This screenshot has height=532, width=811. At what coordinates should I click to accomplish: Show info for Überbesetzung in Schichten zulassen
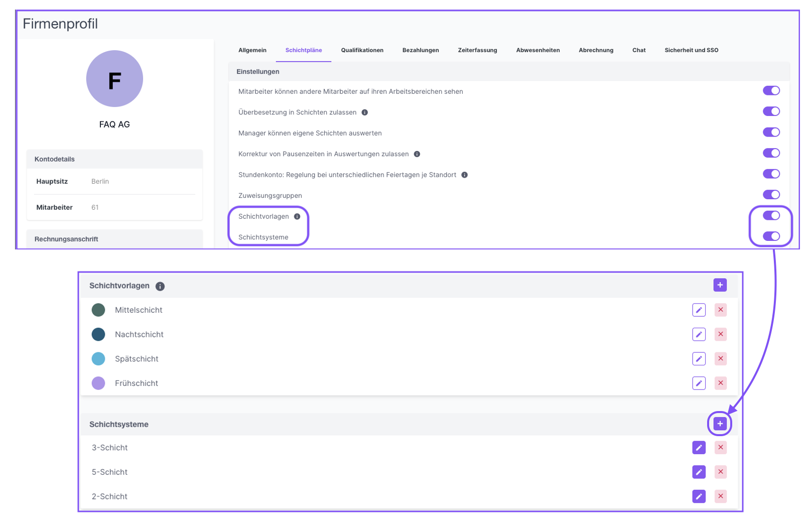pyautogui.click(x=365, y=112)
